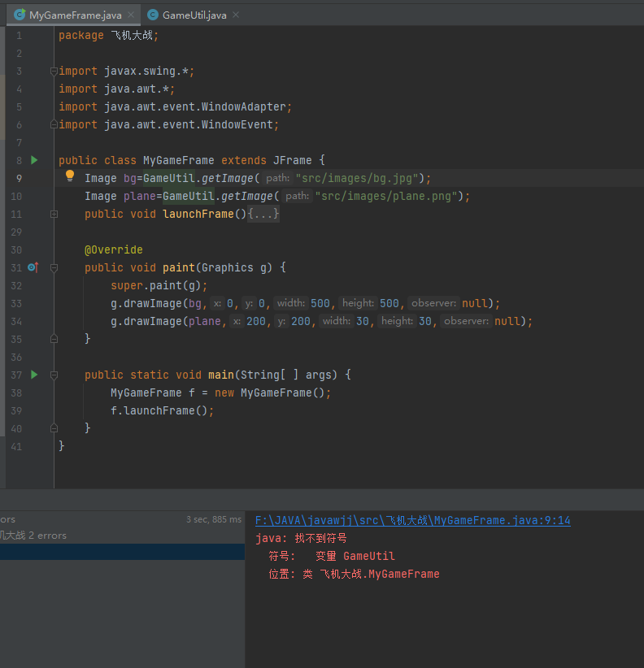Click GameUtil identifier on line 9
The height and width of the screenshot is (668, 644).
click(169, 178)
